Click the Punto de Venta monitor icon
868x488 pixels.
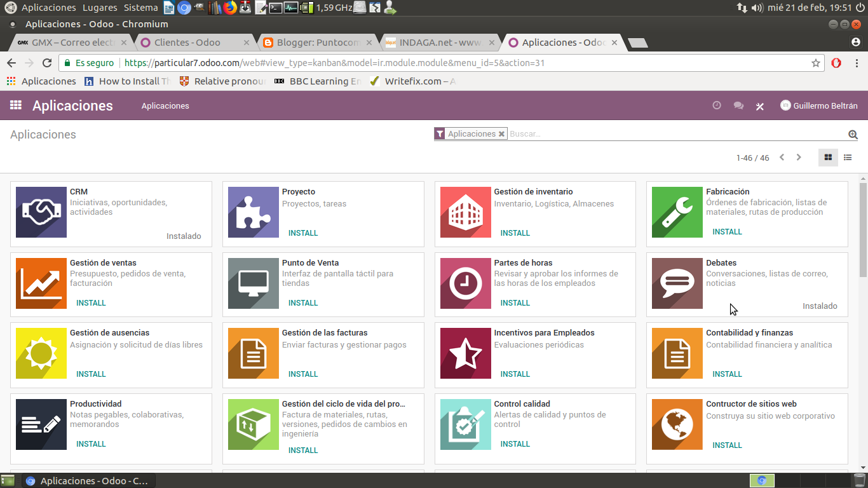[254, 283]
